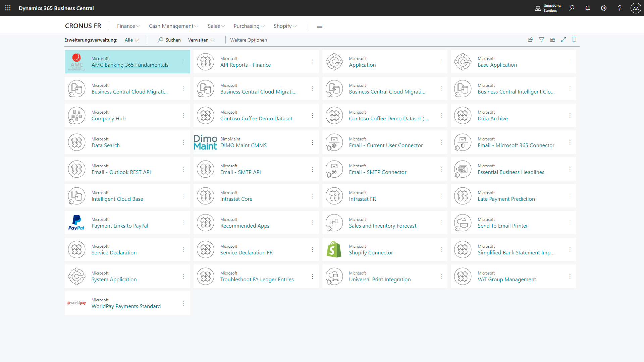Open the Business Central Intelligent Clo... extension
Screen dimensions: 644x362
coord(516,92)
